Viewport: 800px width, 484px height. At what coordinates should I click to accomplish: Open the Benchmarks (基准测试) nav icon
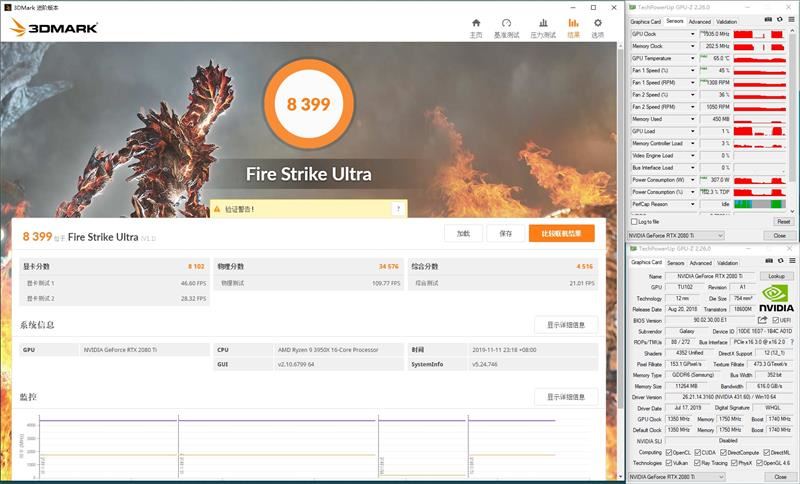(x=506, y=23)
